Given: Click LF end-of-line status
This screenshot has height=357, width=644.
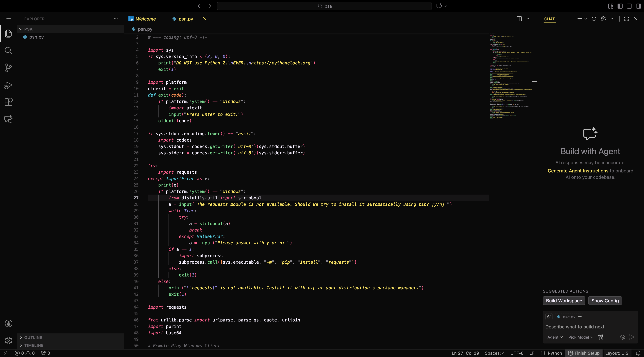Looking at the screenshot, I should pyautogui.click(x=532, y=353).
